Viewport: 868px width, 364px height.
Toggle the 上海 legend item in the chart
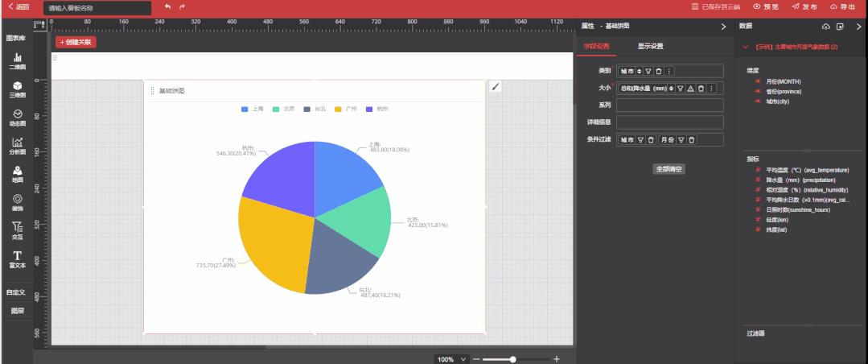coord(252,110)
